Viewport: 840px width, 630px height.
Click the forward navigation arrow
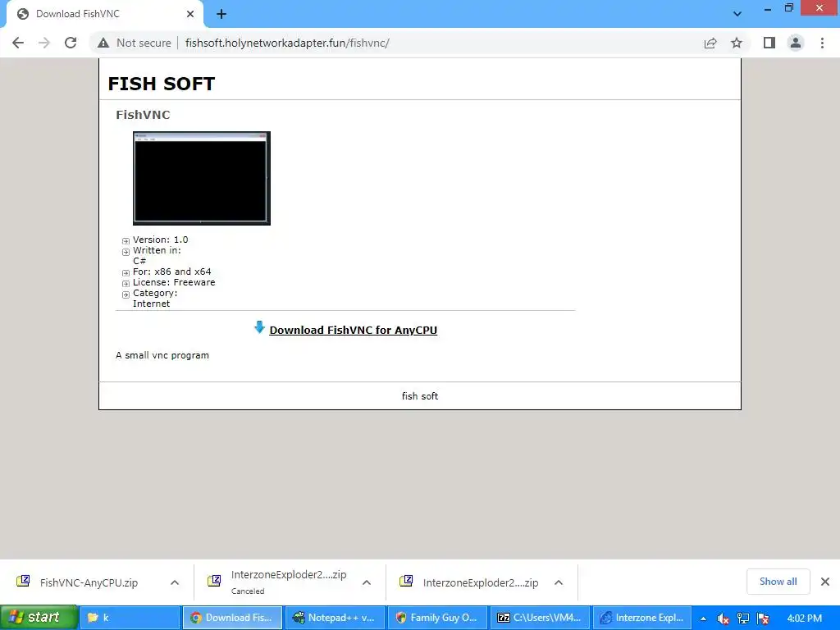[44, 43]
